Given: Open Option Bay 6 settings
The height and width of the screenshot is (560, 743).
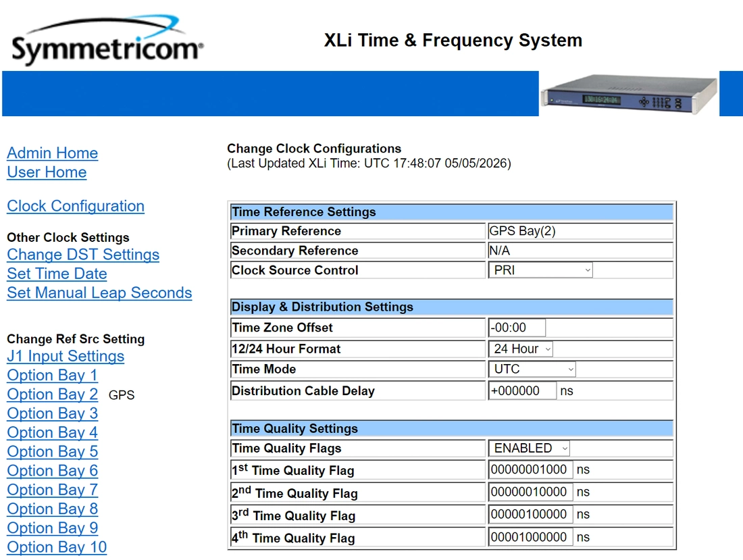Looking at the screenshot, I should [53, 470].
